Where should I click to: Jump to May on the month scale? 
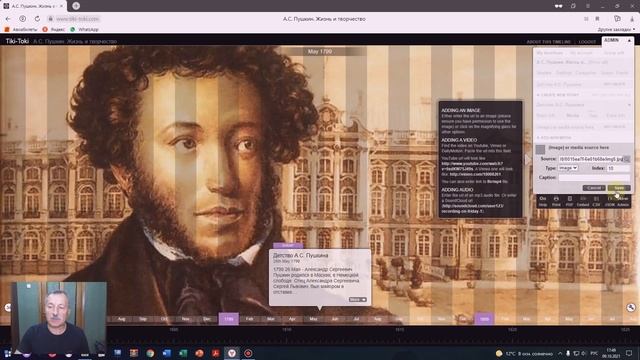click(x=313, y=319)
